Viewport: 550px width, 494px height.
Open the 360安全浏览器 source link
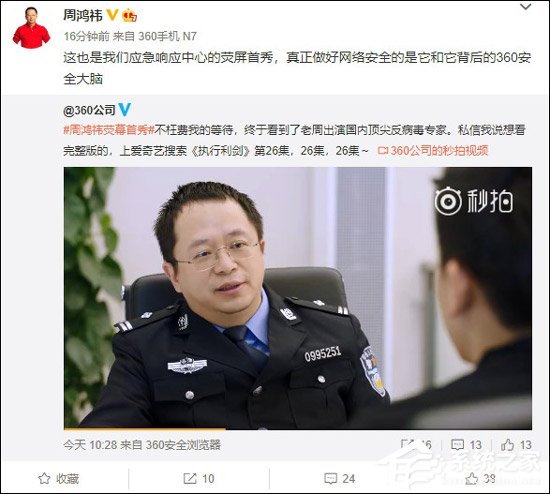[x=183, y=445]
